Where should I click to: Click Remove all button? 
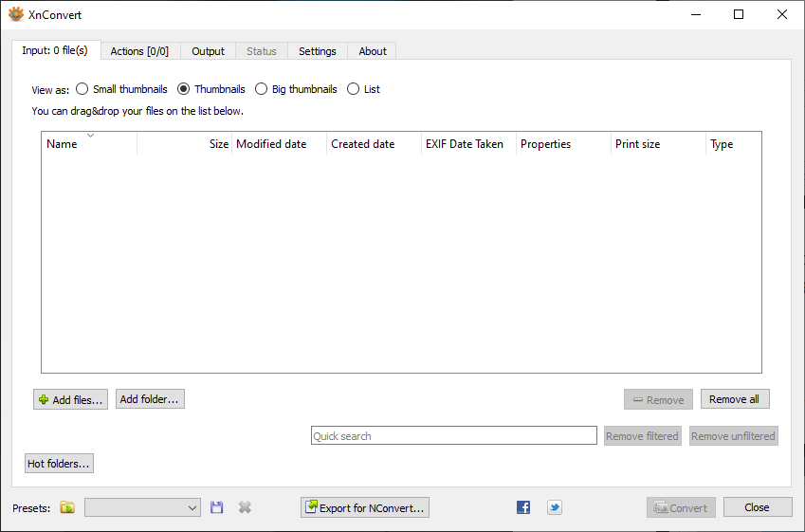tap(735, 399)
